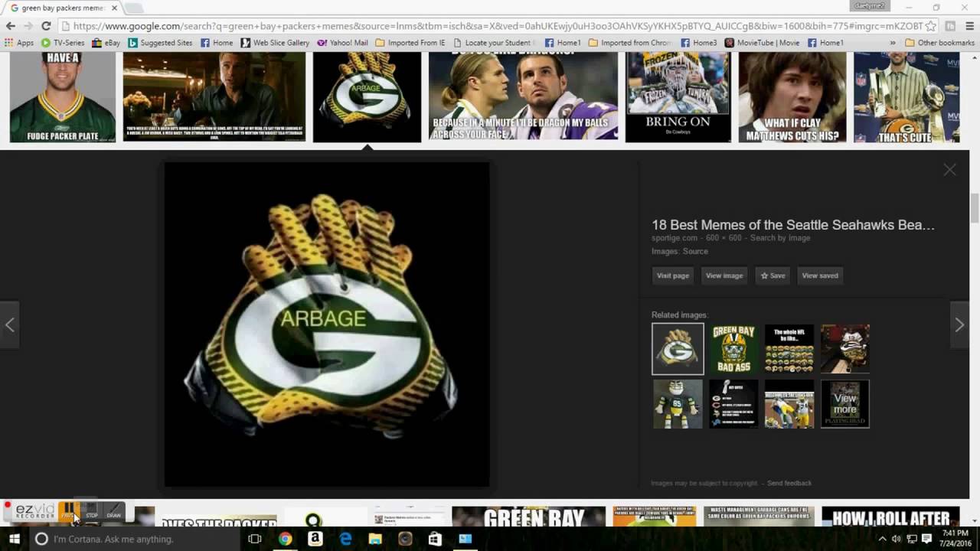The height and width of the screenshot is (551, 980).
Task: Open the Other bookmarks folder
Action: [x=939, y=43]
